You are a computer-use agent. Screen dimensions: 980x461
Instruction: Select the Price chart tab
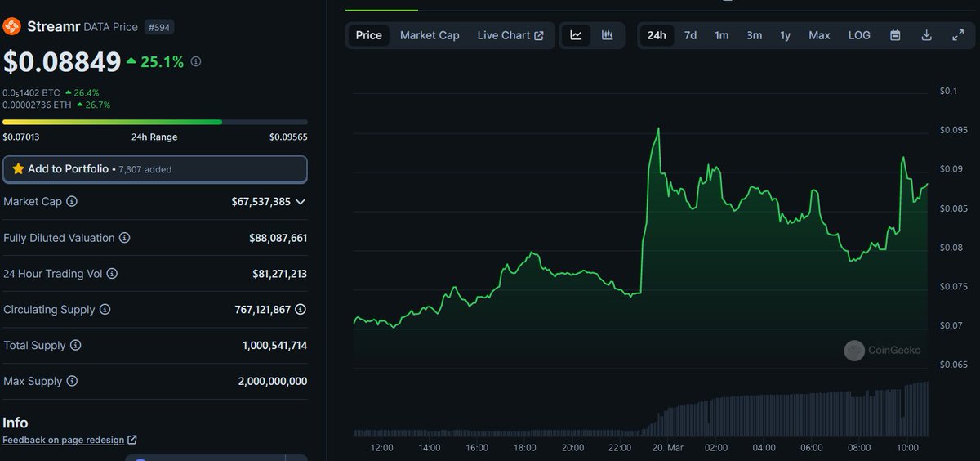[369, 35]
